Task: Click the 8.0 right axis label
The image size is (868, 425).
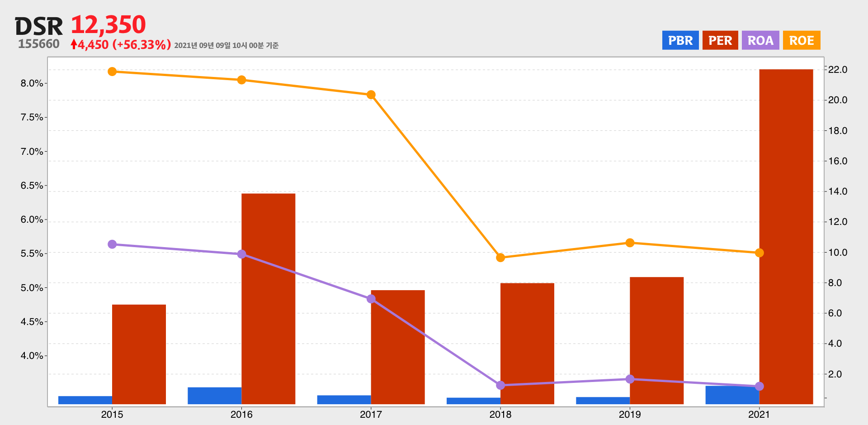Action: point(835,283)
